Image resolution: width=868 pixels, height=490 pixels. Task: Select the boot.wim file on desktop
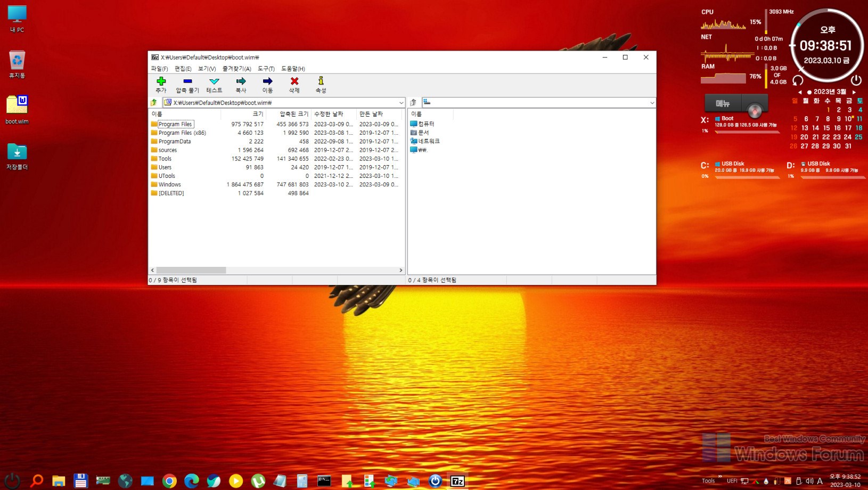[x=17, y=110]
